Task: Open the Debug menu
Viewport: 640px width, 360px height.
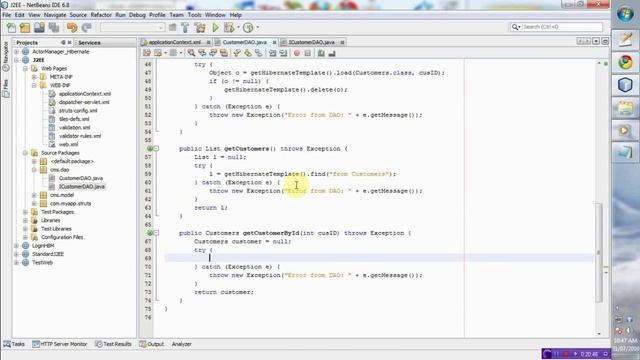Action: tap(137, 15)
